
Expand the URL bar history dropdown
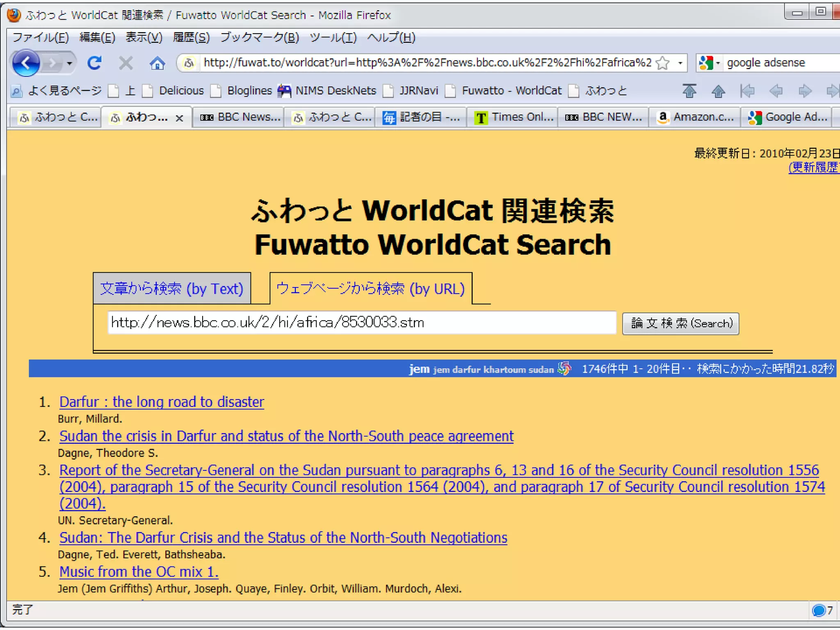coord(680,63)
